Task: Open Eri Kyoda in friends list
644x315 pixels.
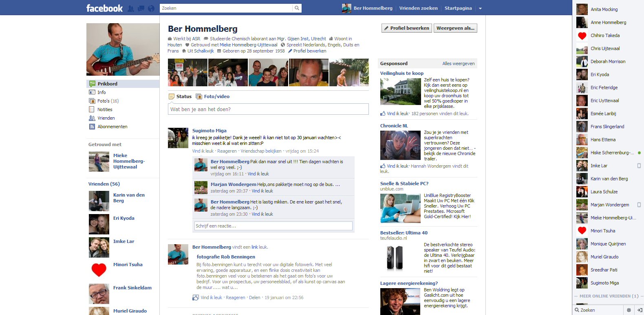Action: 124,218
